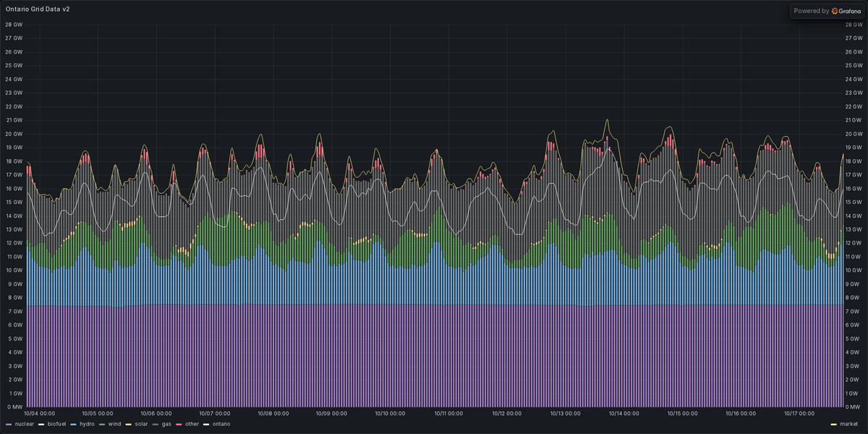
Task: Click the 10/11 00:00 time axis label
Action: (449, 414)
